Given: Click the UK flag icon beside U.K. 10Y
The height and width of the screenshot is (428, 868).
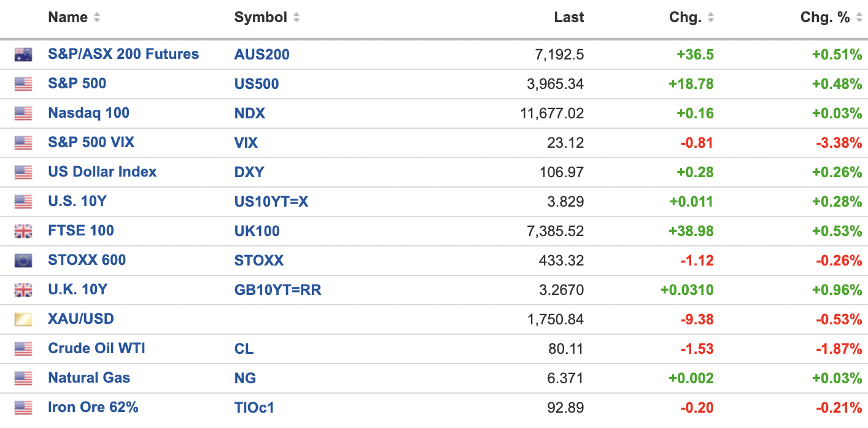Looking at the screenshot, I should click(23, 290).
